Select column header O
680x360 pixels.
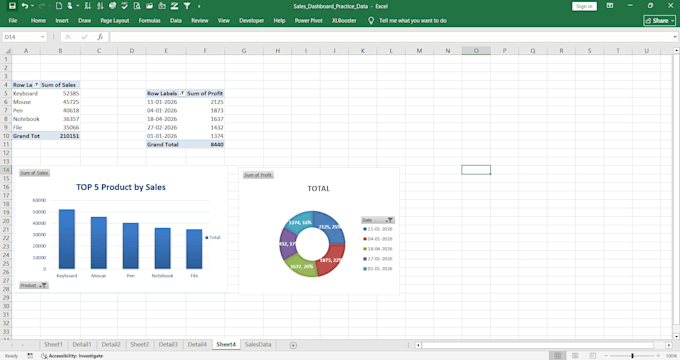476,51
